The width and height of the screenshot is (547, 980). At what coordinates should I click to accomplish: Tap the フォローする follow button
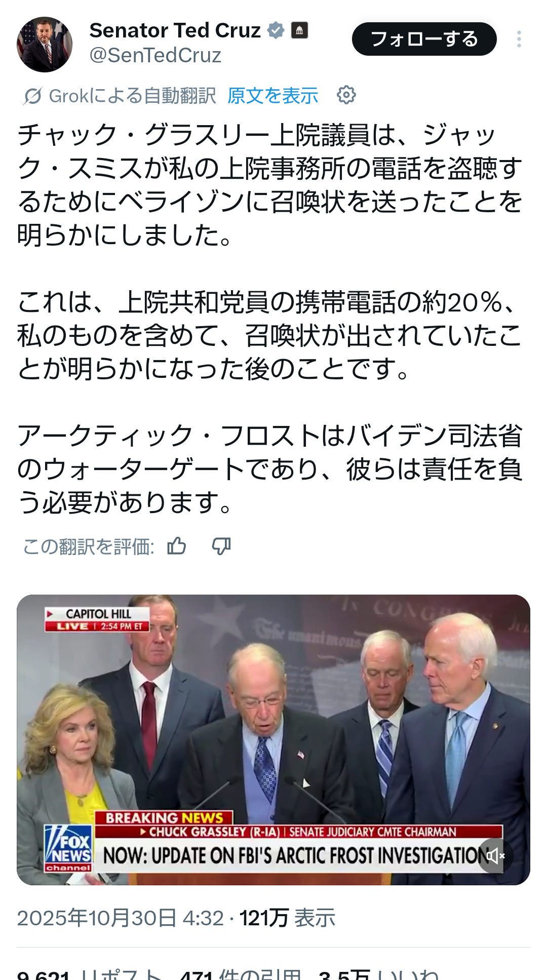click(424, 39)
